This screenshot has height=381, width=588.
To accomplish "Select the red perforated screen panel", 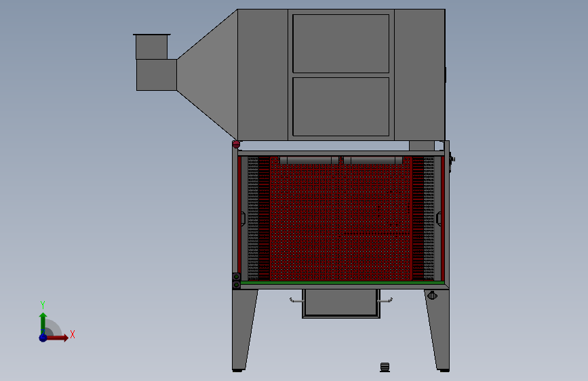I will click(341, 218).
